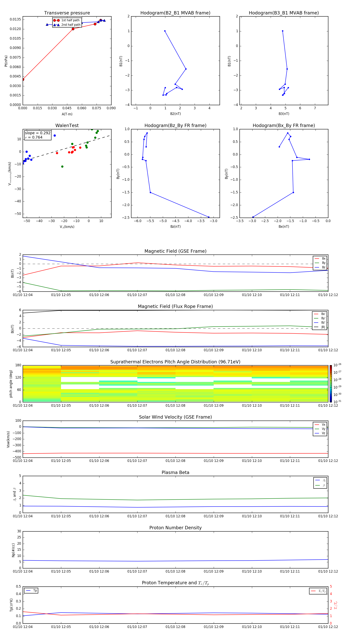Select the "Pt(nPa)" y-axis label

click(6, 61)
